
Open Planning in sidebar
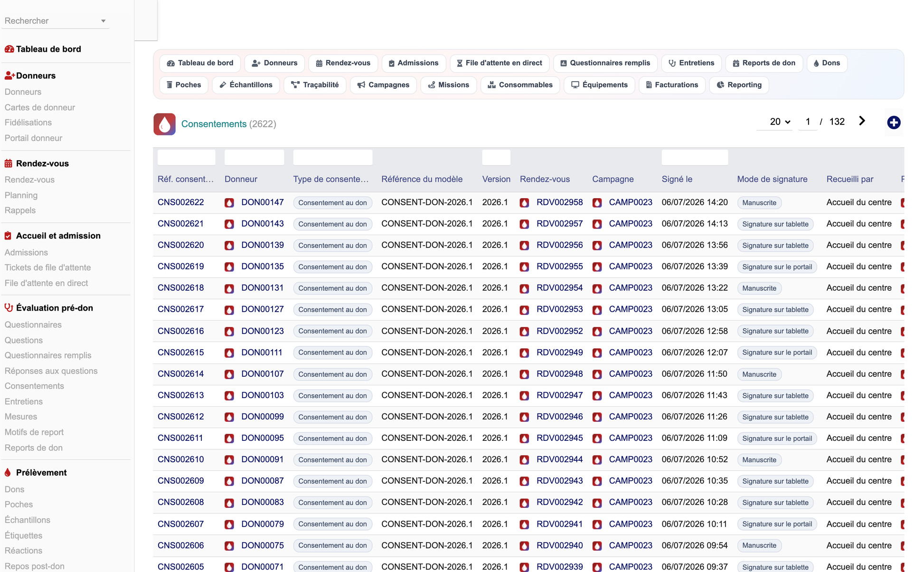21,195
